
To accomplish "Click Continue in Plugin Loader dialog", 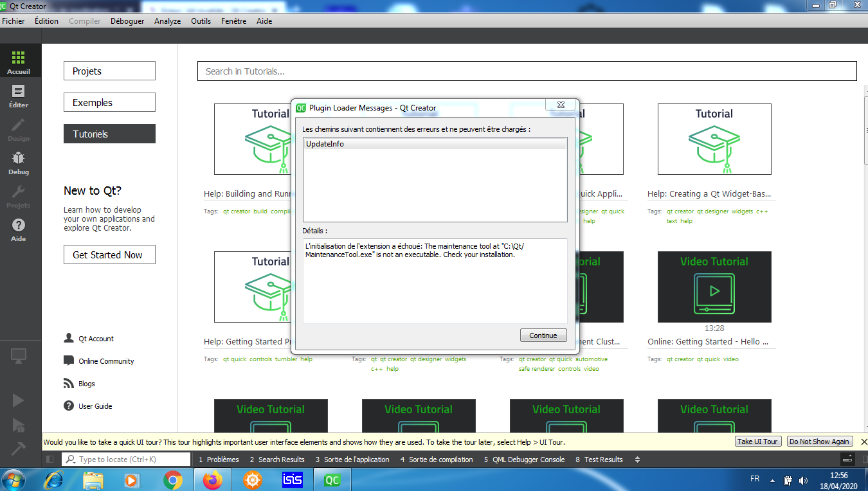I will [543, 335].
